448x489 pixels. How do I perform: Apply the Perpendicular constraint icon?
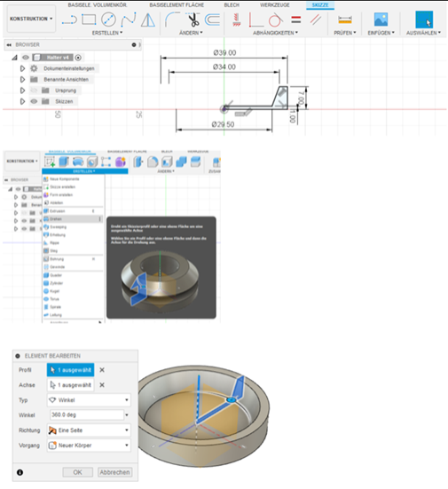[x=255, y=20]
